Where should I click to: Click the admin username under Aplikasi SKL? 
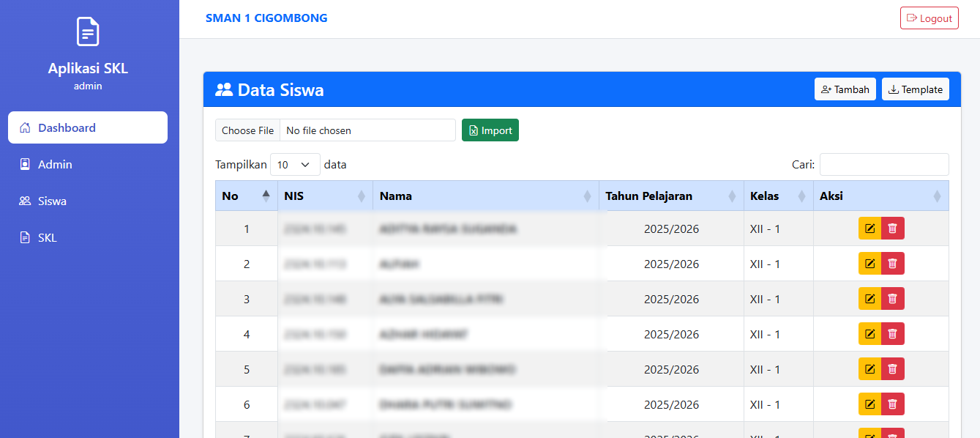pyautogui.click(x=88, y=86)
